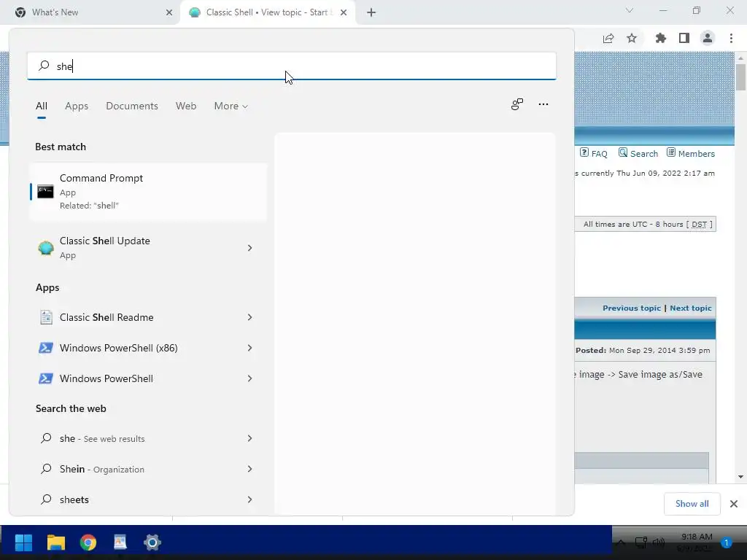The height and width of the screenshot is (560, 747).
Task: Click the volume icon in system tray
Action: (659, 542)
